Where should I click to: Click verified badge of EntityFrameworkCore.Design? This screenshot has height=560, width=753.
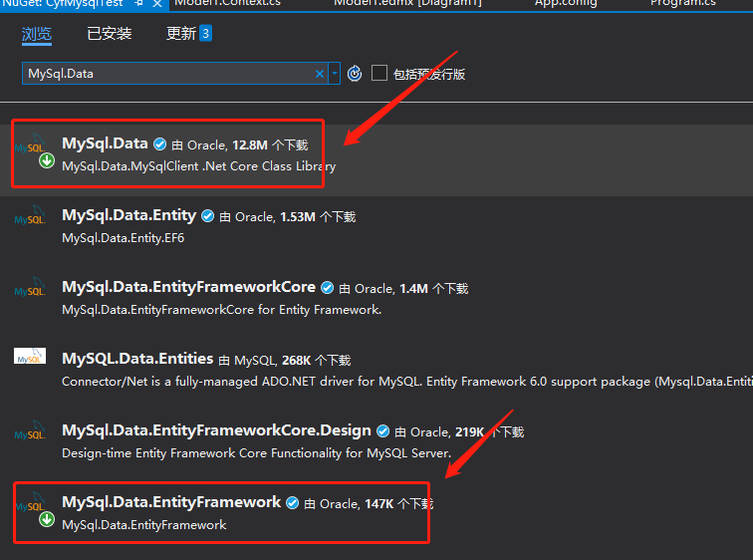[382, 431]
